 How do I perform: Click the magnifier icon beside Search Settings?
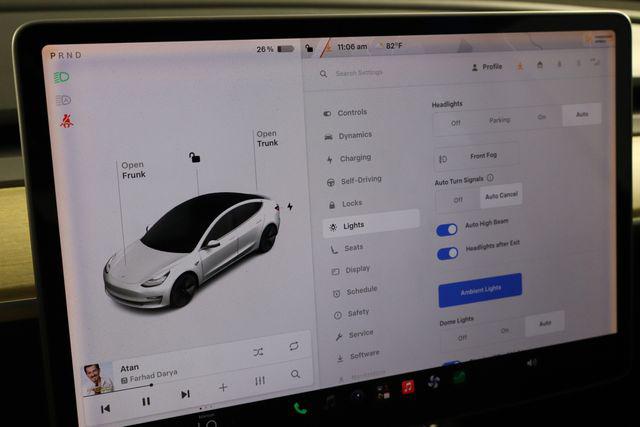[323, 74]
